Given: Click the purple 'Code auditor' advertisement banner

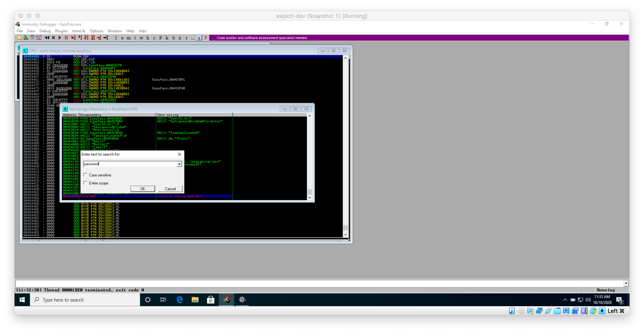Looking at the screenshot, I should click(419, 38).
